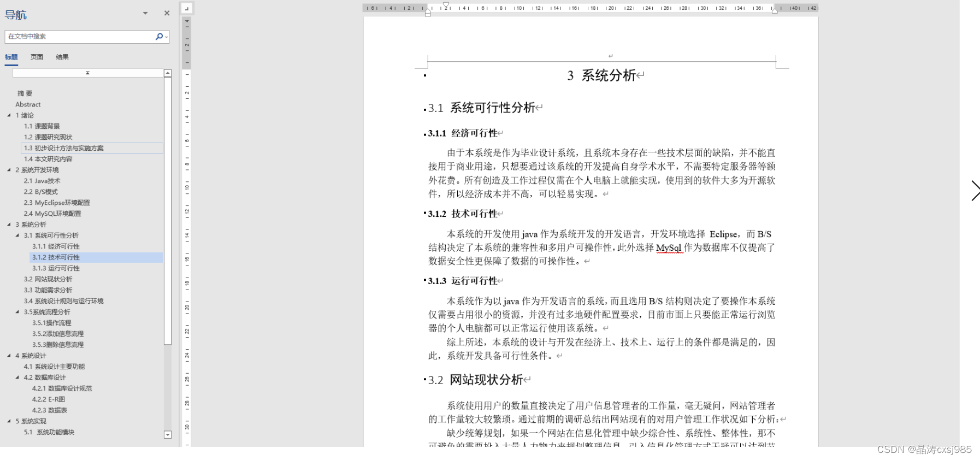Switch to the 标题 tab

[x=11, y=57]
